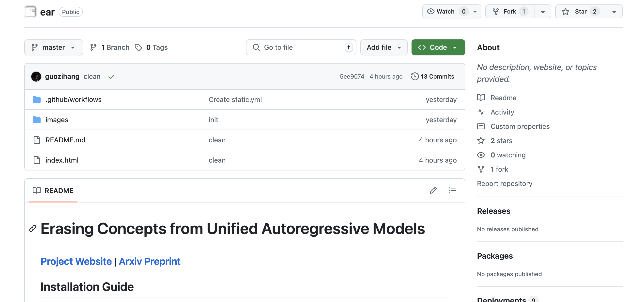Open the README.md file name
Image resolution: width=644 pixels, height=302 pixels.
coord(65,140)
